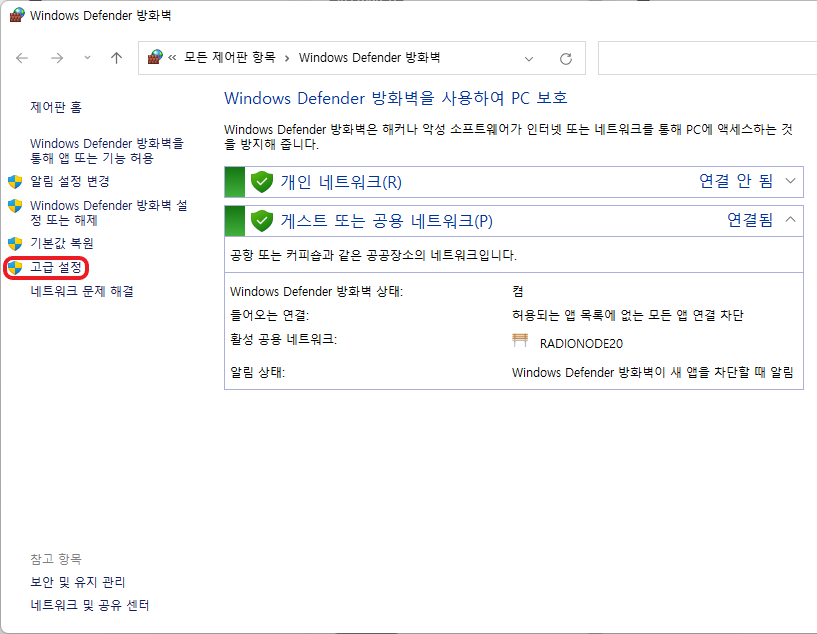Open the recent locations dropdown arrow
The height and width of the screenshot is (634, 817).
click(88, 58)
